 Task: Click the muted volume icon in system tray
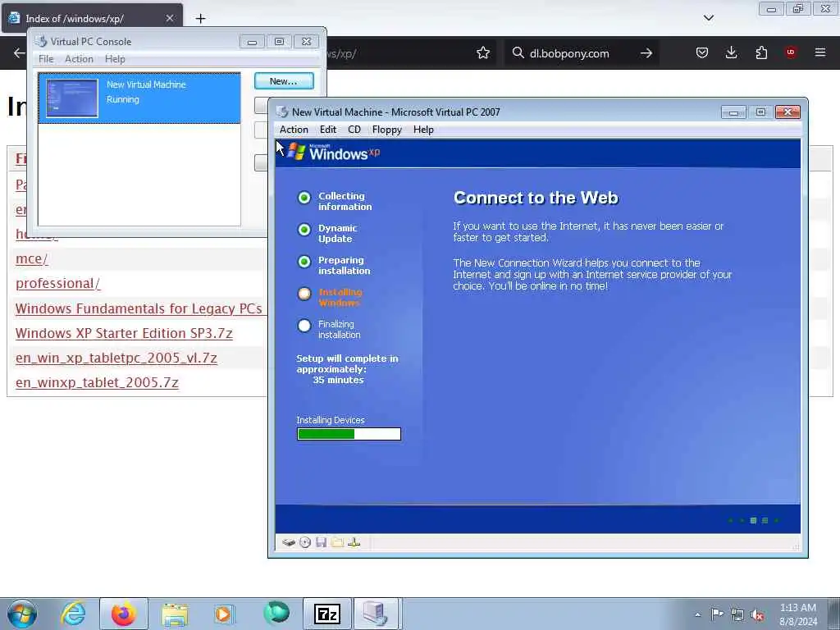click(x=757, y=614)
